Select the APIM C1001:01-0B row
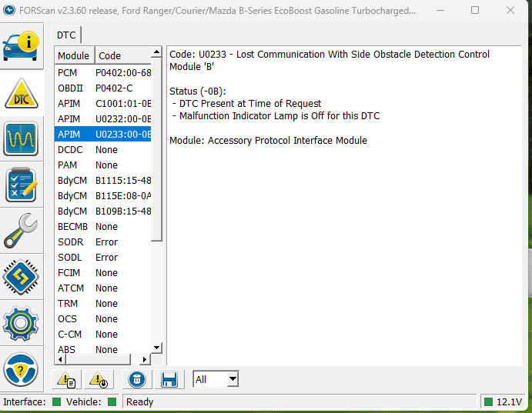 point(103,104)
